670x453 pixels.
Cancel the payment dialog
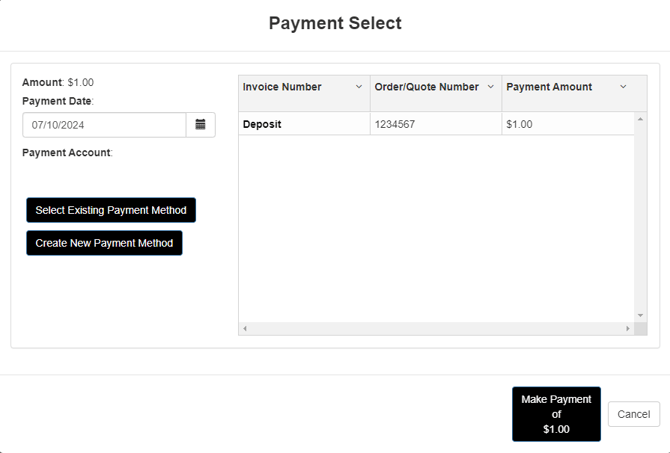tap(633, 414)
